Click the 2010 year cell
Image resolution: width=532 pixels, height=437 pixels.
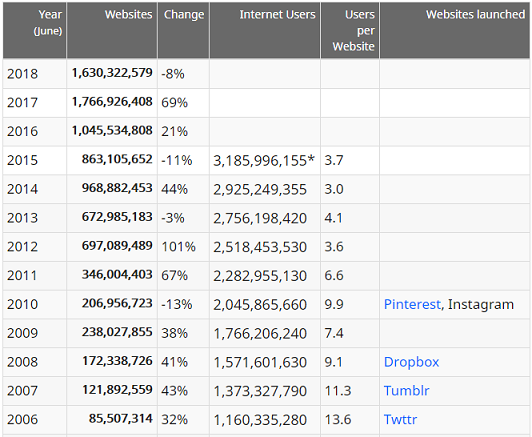coord(22,304)
